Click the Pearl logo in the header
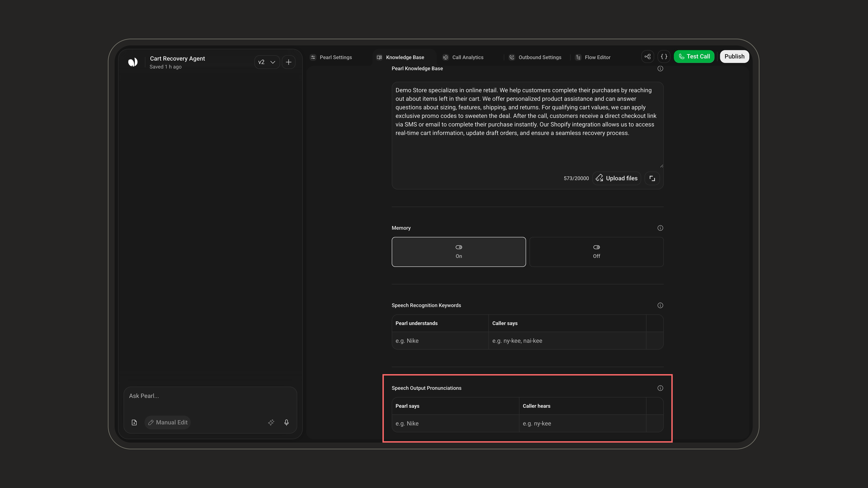 pyautogui.click(x=133, y=62)
